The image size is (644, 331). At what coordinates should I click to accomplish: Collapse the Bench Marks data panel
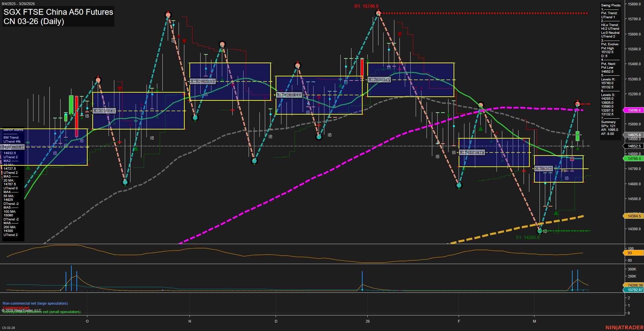[13, 130]
